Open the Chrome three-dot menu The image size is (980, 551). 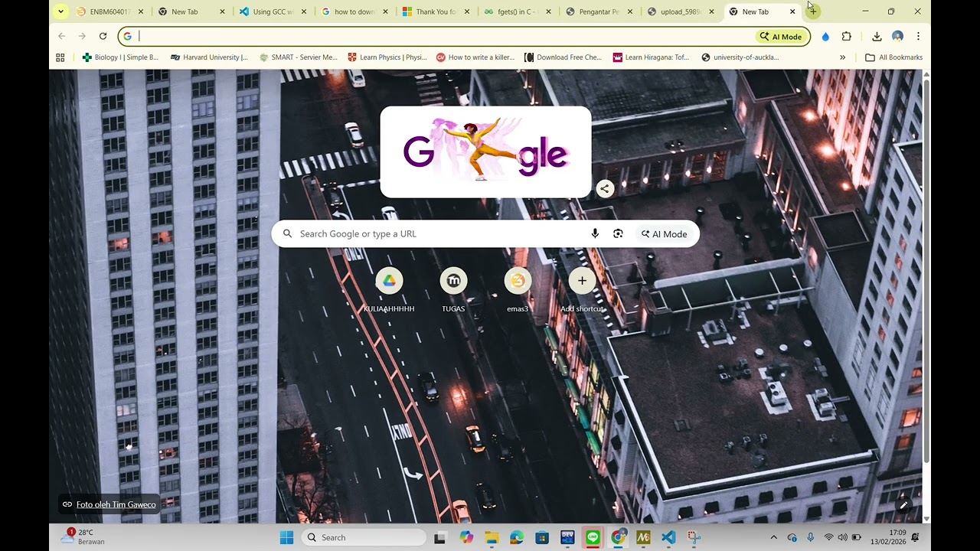tap(918, 36)
